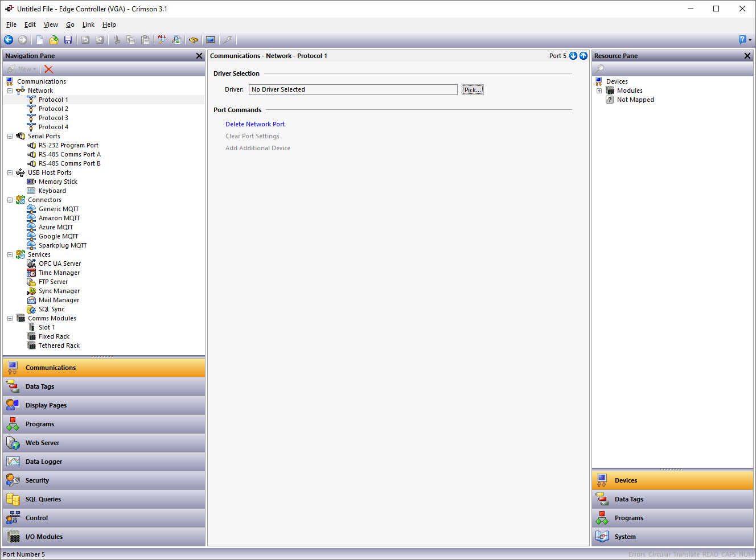756x560 pixels.
Task: Click the Copy icon in the toolbar
Action: [130, 40]
